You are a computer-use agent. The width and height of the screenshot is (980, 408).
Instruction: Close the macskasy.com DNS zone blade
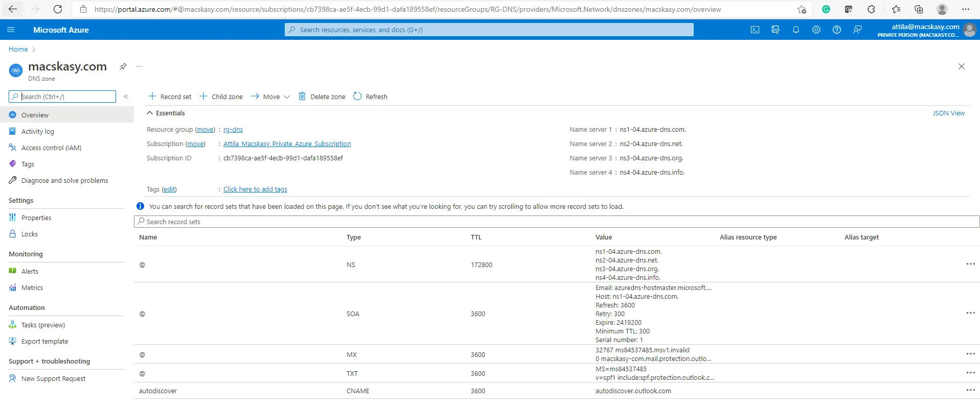(x=962, y=66)
